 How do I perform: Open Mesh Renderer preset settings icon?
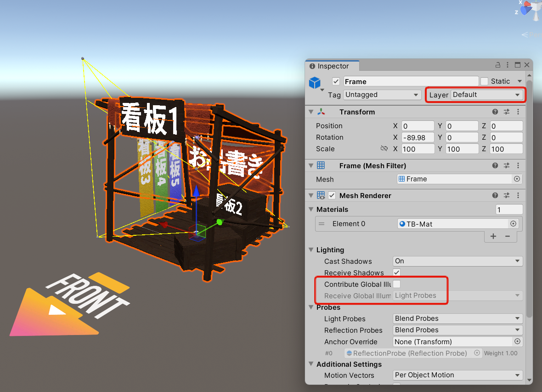point(506,195)
